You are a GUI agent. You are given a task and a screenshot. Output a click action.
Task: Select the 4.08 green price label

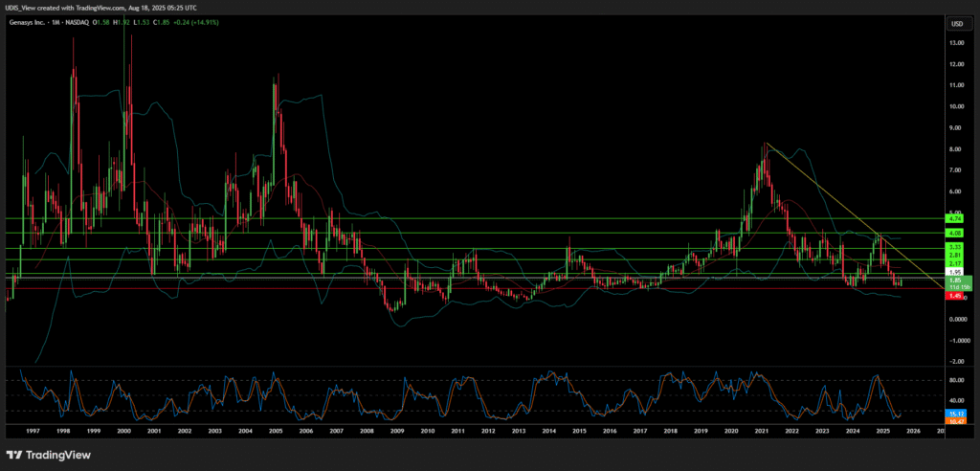955,233
